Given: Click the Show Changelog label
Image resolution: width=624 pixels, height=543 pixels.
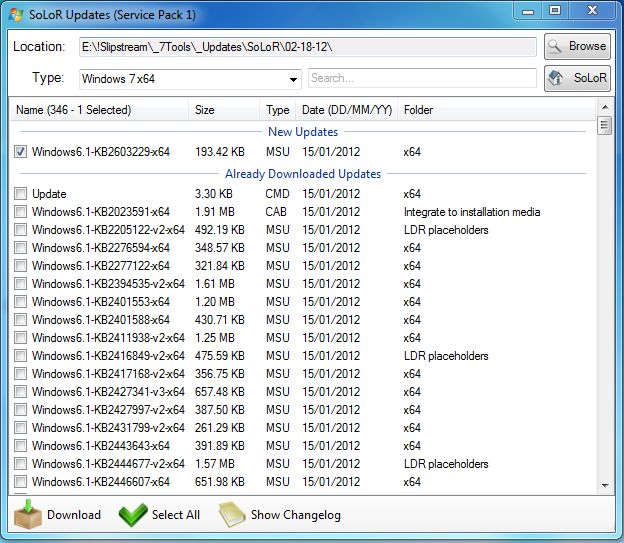Looking at the screenshot, I should click(296, 515).
